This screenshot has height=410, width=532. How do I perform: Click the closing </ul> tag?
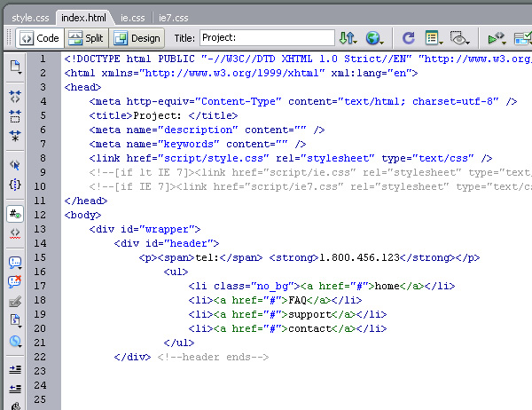(x=179, y=343)
